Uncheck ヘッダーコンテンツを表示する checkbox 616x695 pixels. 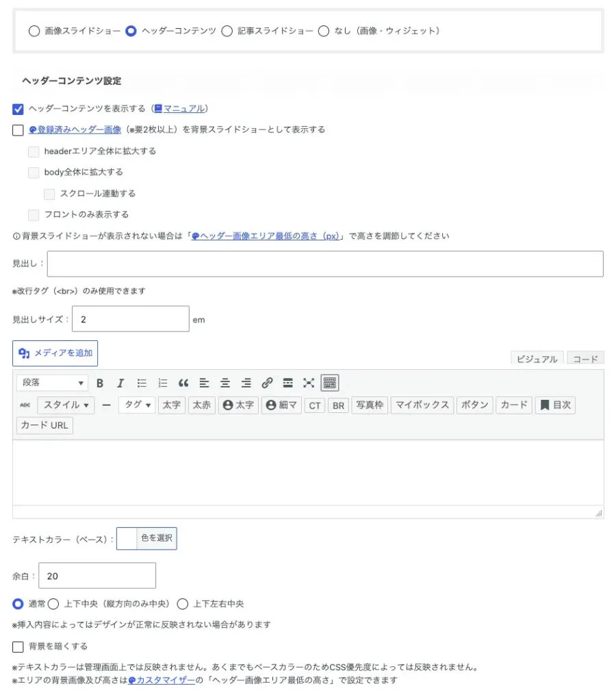tap(18, 109)
